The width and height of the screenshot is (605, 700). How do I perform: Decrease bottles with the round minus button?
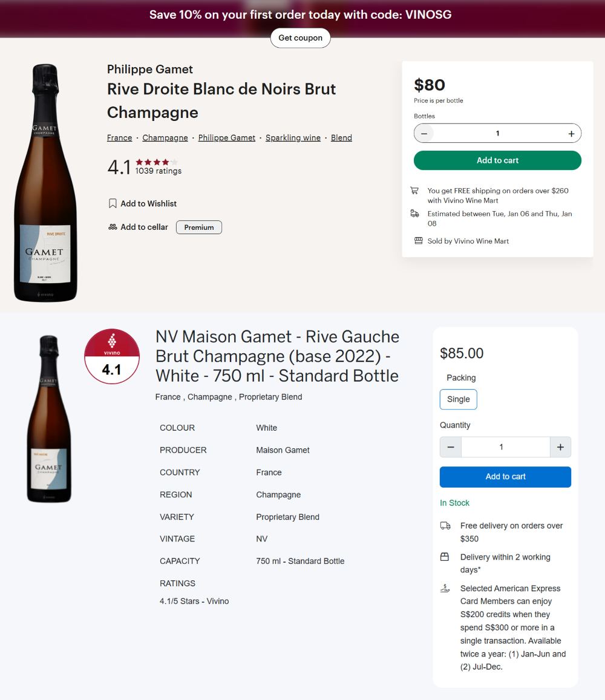424,133
